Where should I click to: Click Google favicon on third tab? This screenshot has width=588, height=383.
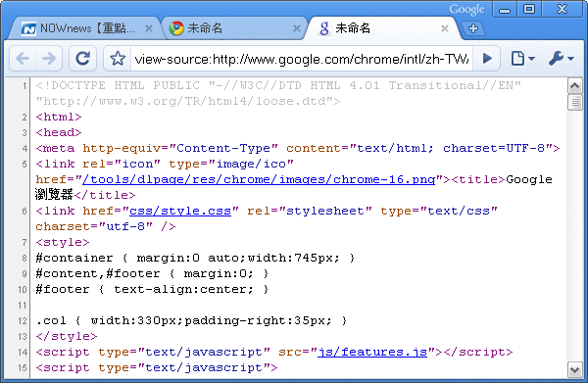pyautogui.click(x=324, y=28)
